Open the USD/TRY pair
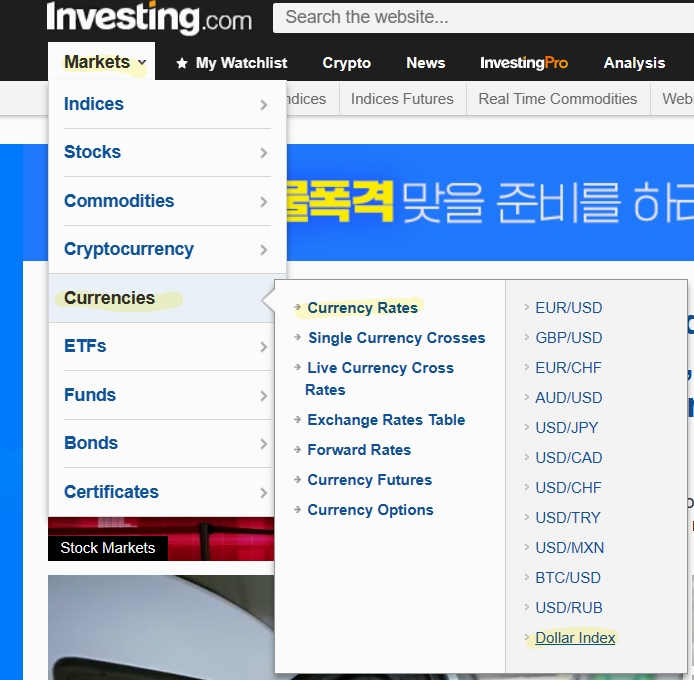The image size is (694, 680). coord(568,518)
